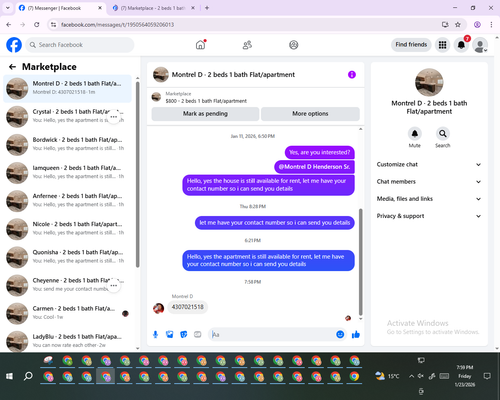Search in conversation magnifier icon

pos(443,134)
